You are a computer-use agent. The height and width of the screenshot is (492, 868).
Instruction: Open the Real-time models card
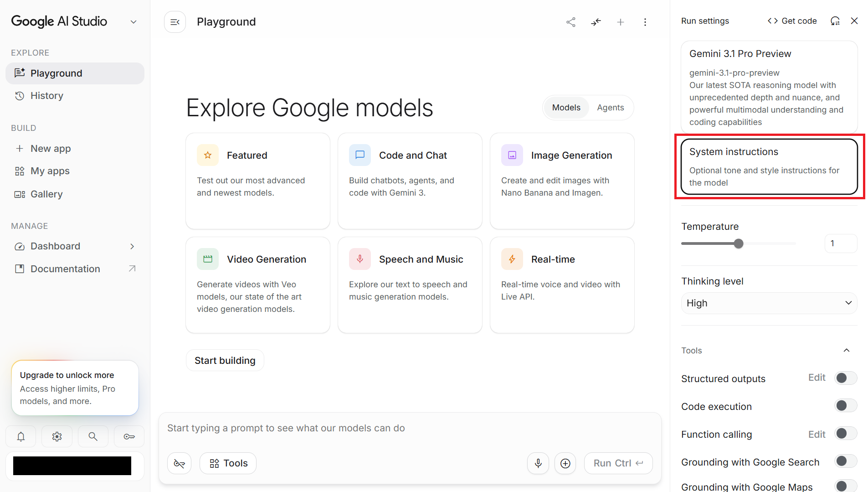point(562,285)
